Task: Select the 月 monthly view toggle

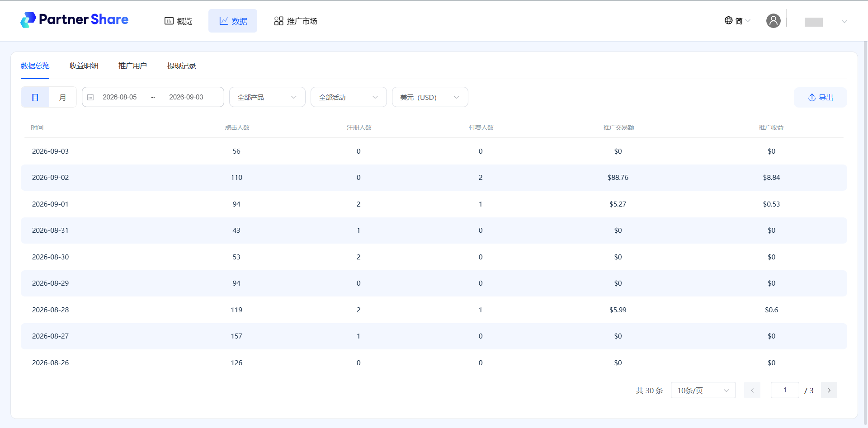Action: 62,97
